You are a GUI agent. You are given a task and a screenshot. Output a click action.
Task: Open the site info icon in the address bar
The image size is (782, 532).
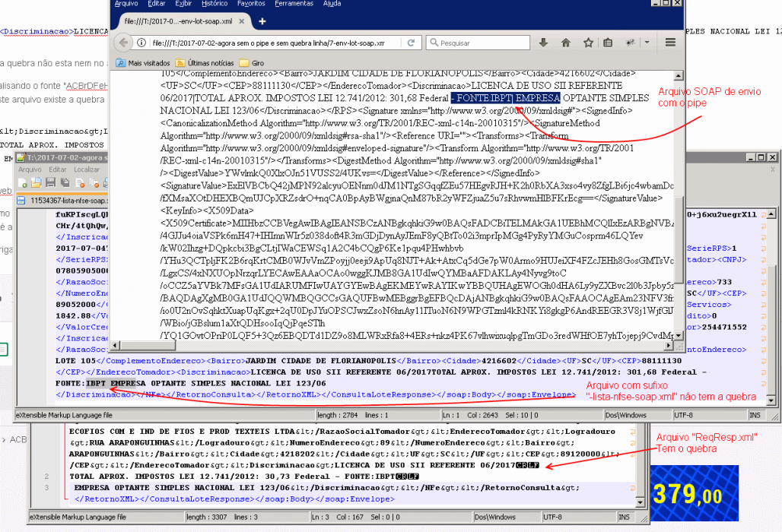(x=141, y=43)
